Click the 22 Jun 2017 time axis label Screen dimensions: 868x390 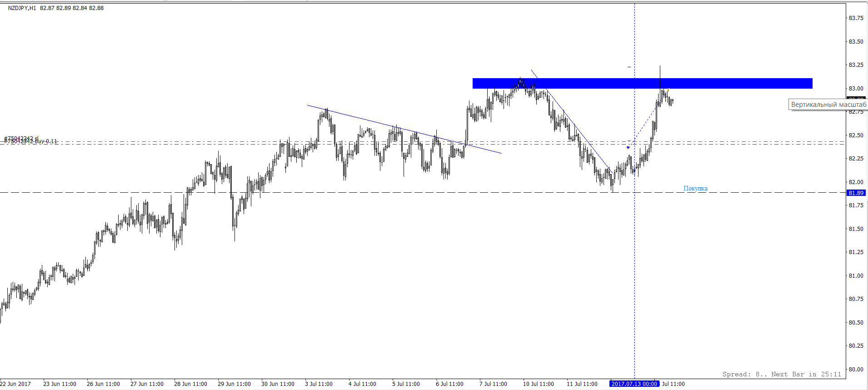[x=15, y=384]
